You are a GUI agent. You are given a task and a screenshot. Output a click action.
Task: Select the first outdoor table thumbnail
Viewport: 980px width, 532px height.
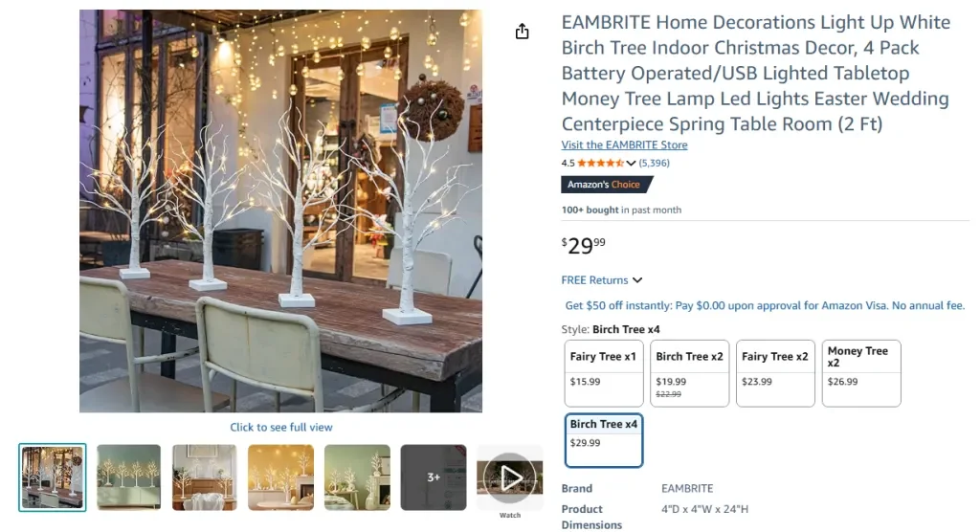point(53,477)
